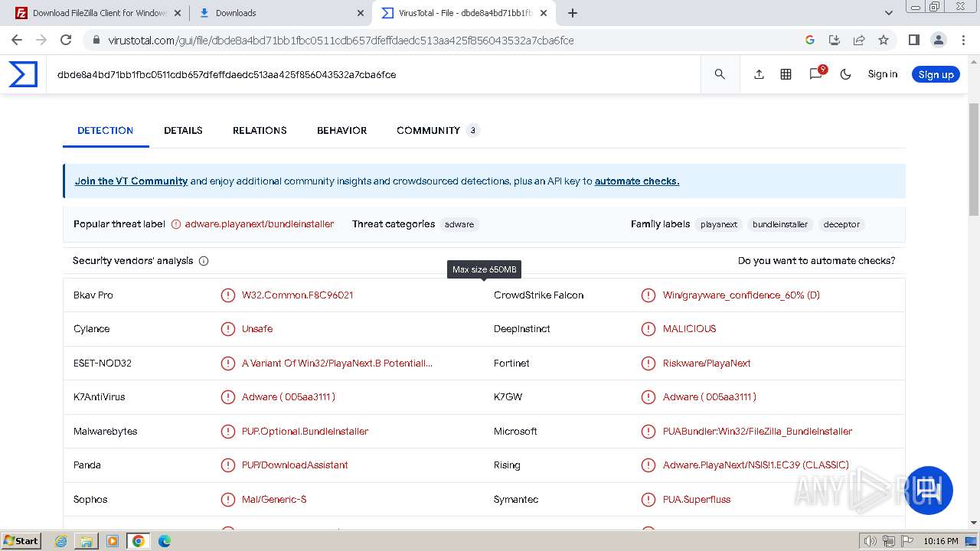
Task: Click the Sign in link
Action: point(883,74)
